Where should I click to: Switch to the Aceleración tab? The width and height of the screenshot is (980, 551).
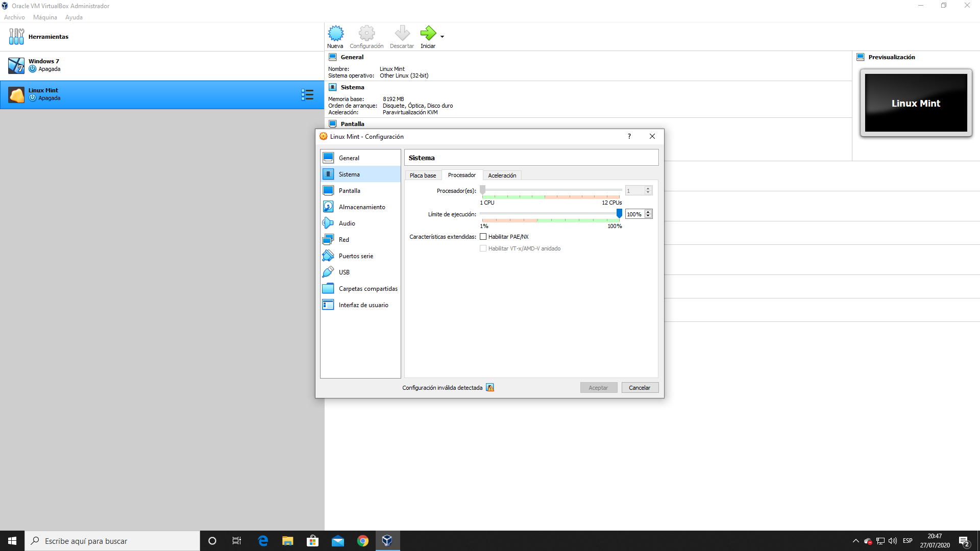(502, 176)
